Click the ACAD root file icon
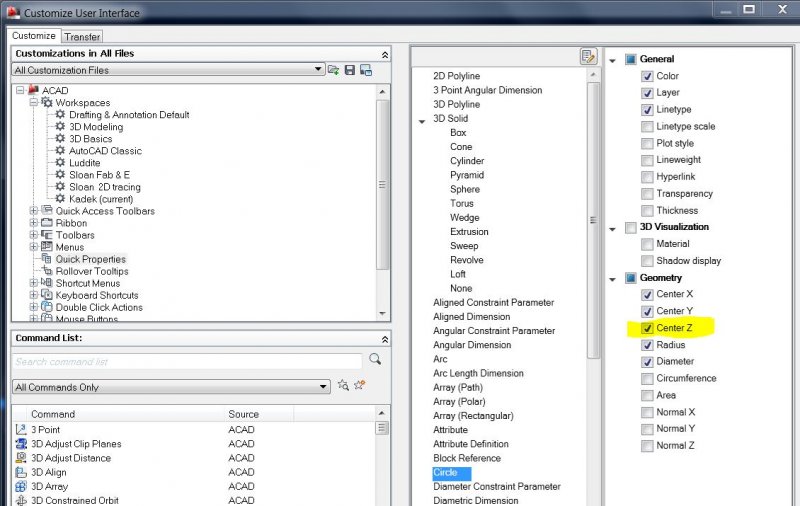 tap(34, 89)
